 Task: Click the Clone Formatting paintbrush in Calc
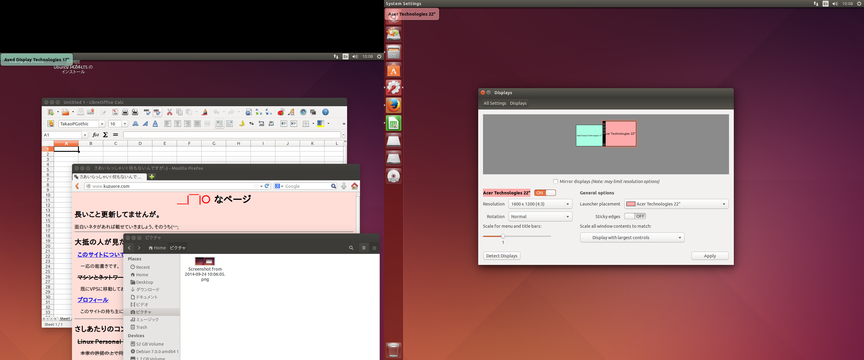(x=205, y=112)
